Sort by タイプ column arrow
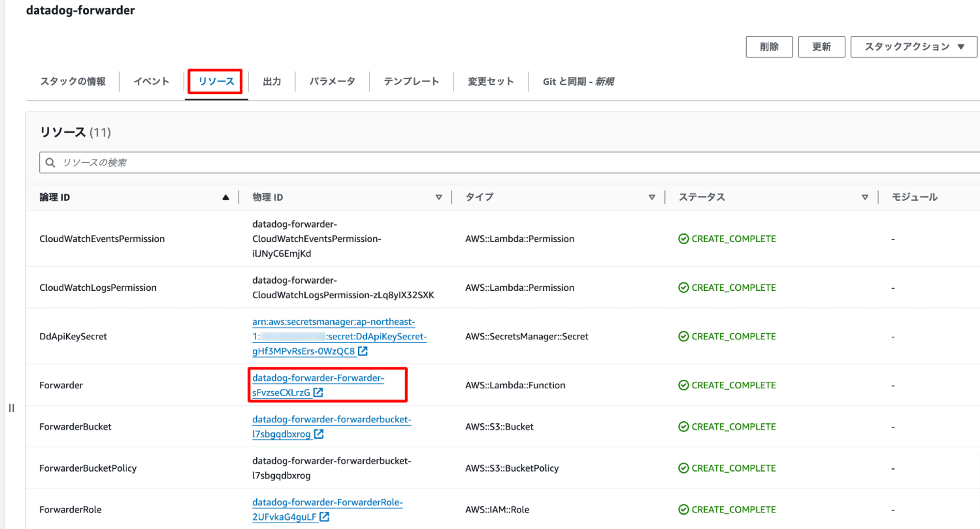 pos(652,197)
